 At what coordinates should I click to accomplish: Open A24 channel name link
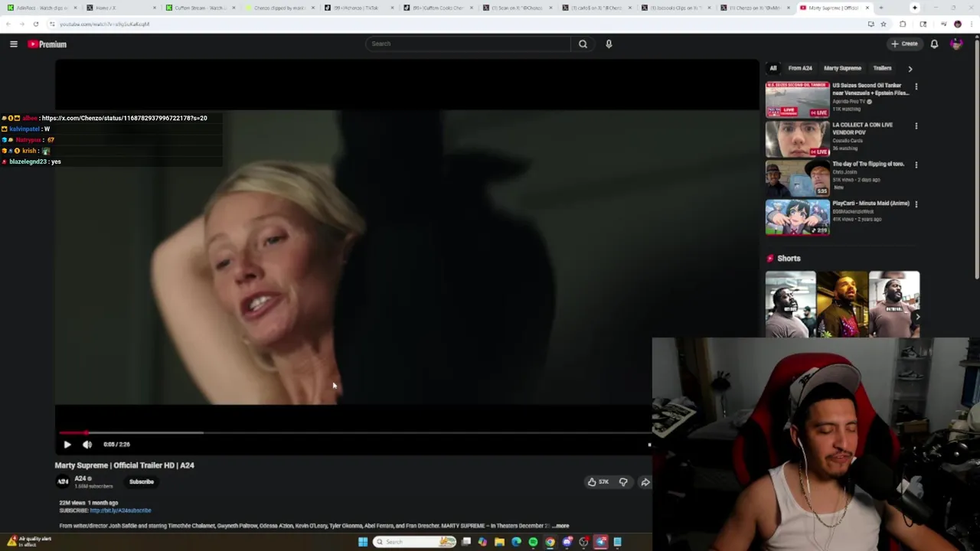coord(80,478)
